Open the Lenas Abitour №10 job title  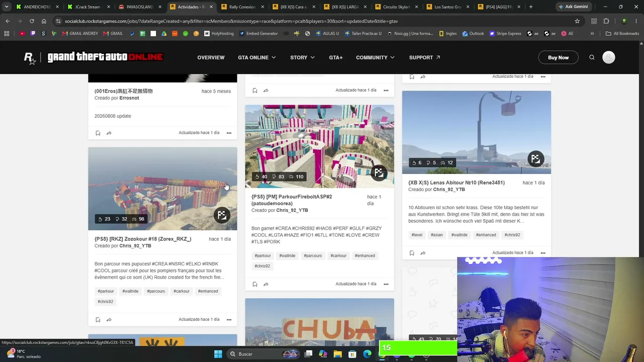(x=456, y=183)
